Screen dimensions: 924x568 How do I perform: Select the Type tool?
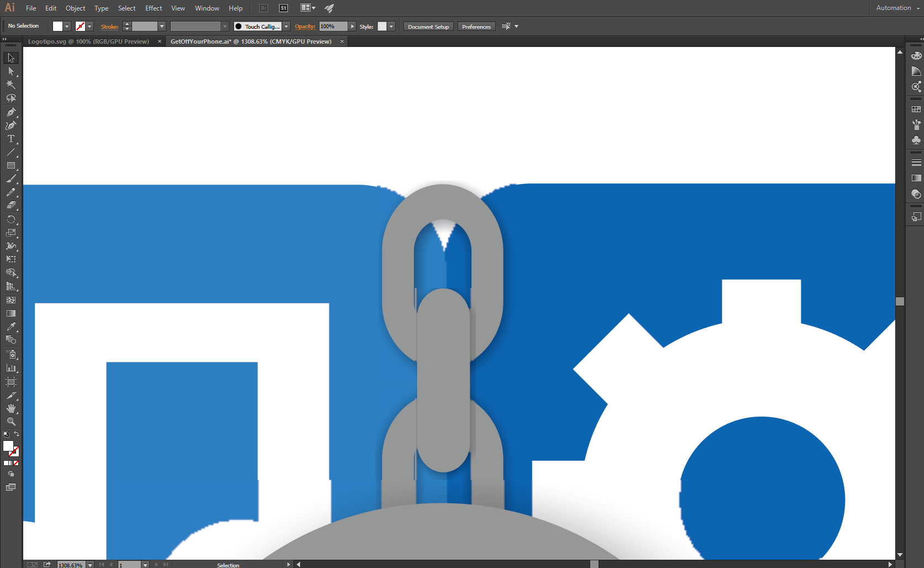pos(11,139)
